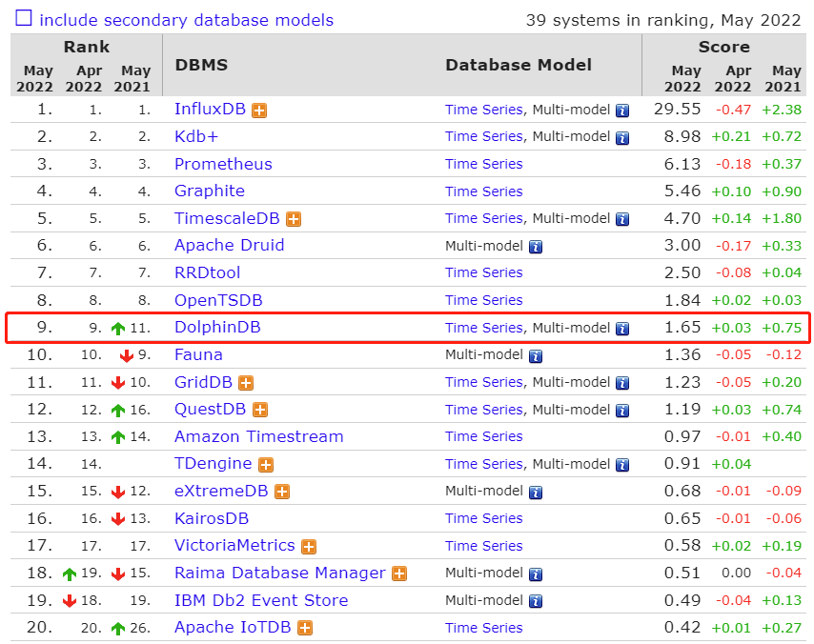Open the Apache IoTDB link
Viewport: 814px width, 644px height.
(233, 628)
